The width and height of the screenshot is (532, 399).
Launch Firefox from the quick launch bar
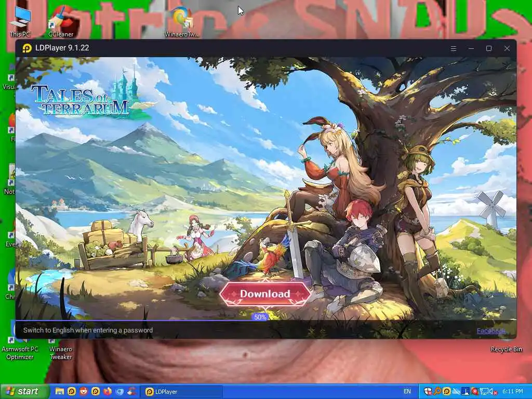108,392
